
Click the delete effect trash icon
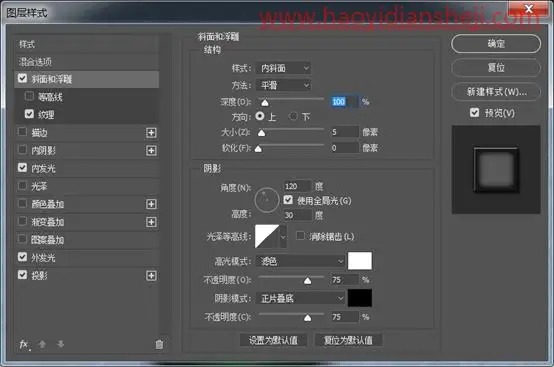pos(159,344)
